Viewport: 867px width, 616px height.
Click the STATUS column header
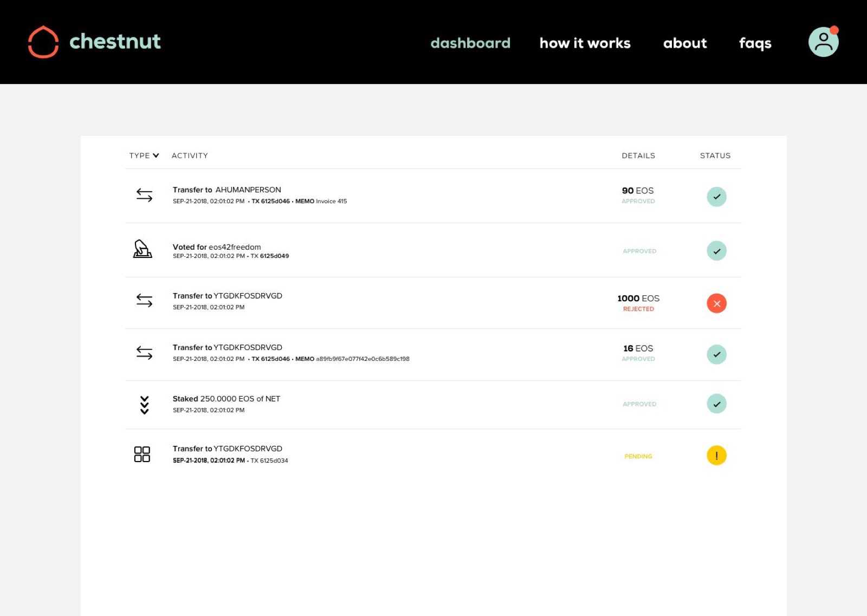(x=715, y=155)
